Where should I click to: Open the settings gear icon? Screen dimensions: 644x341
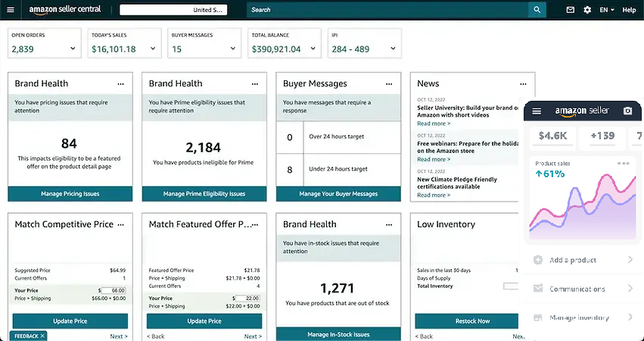(x=587, y=10)
